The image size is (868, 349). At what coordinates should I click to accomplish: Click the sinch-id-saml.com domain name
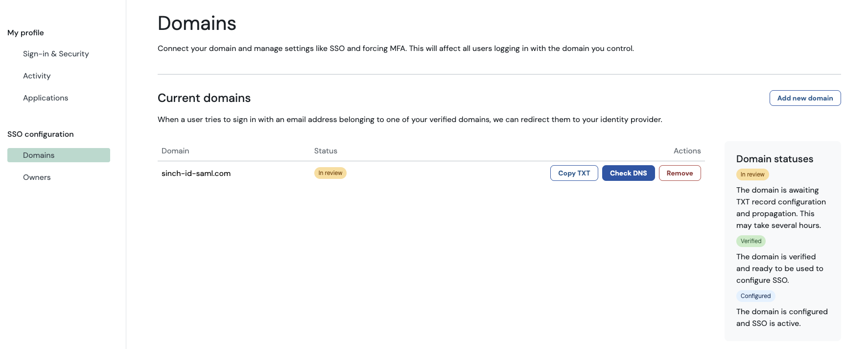tap(196, 174)
